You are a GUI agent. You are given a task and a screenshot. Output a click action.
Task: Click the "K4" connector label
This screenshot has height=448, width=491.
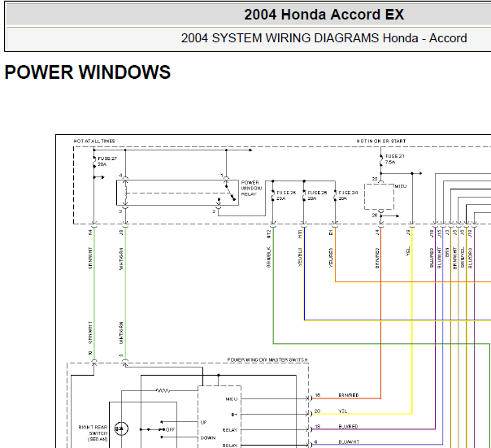coord(90,233)
